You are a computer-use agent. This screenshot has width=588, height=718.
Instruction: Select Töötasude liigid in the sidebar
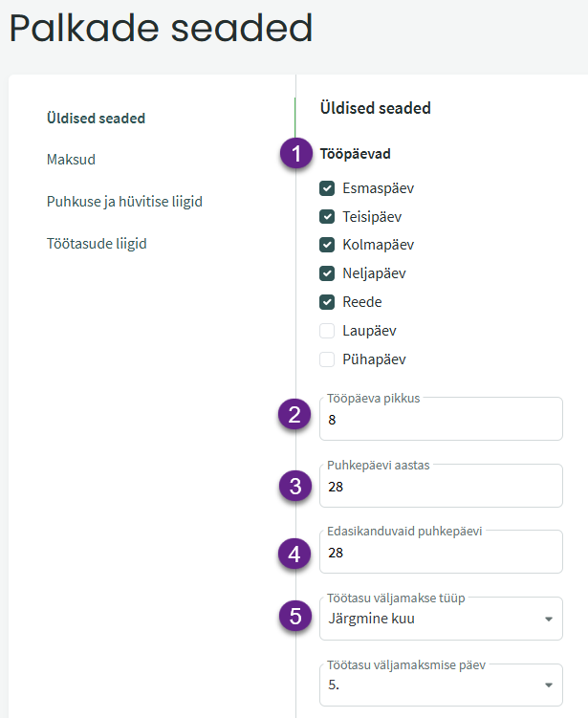click(x=97, y=244)
